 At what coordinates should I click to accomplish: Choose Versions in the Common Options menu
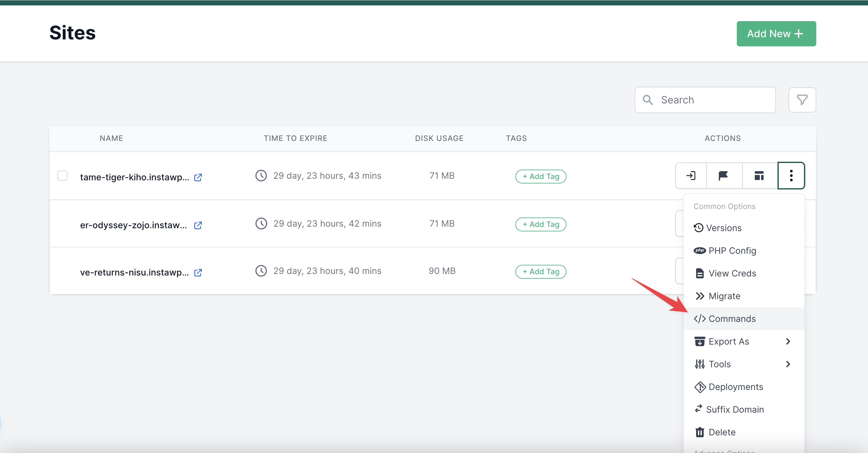click(723, 228)
